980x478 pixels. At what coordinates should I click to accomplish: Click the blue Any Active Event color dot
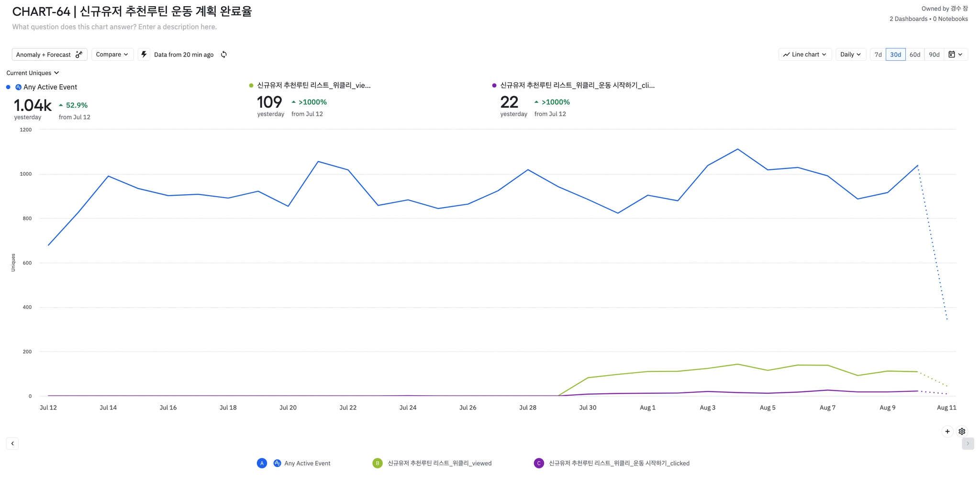(x=8, y=87)
